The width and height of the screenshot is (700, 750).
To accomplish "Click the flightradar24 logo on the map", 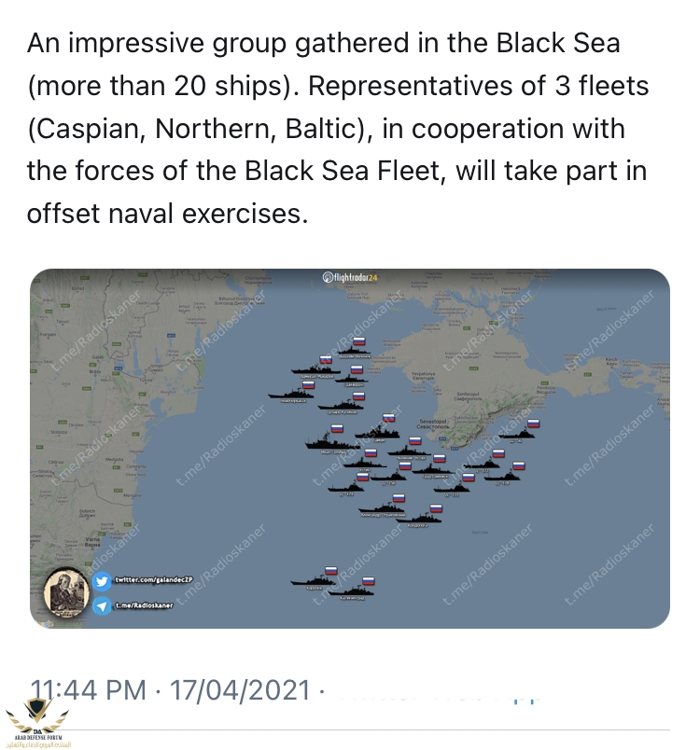I will (349, 277).
